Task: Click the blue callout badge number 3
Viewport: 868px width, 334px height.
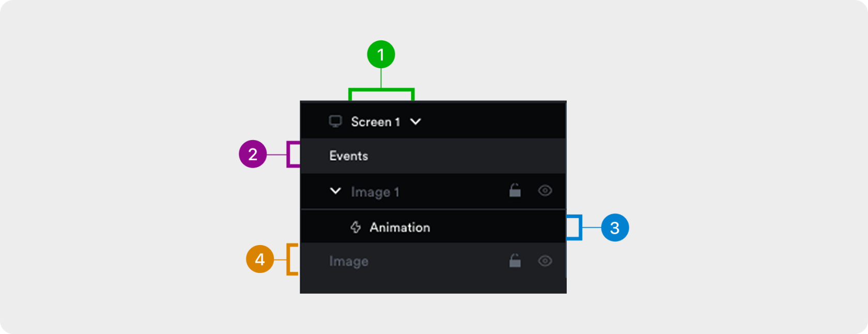Action: pyautogui.click(x=614, y=227)
